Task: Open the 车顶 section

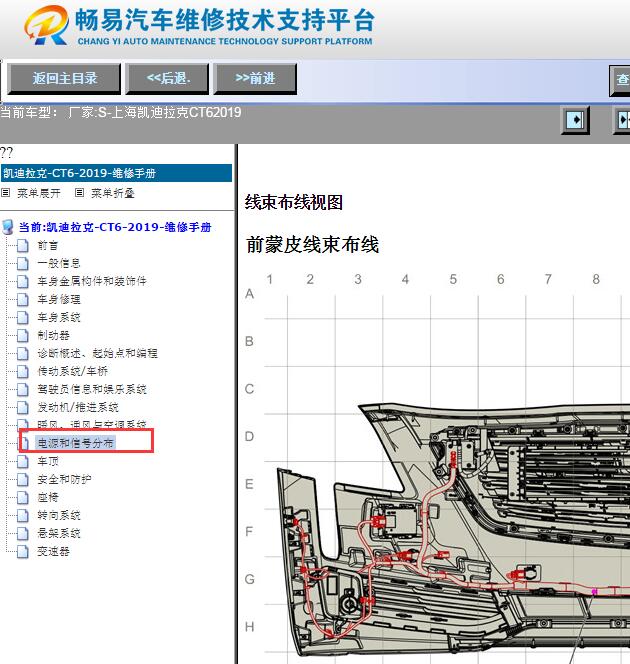Action: [x=47, y=461]
